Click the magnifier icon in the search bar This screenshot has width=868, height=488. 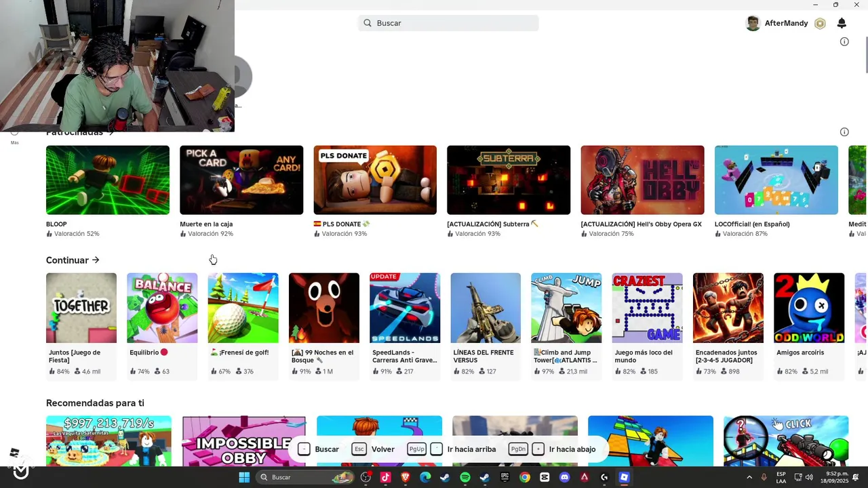[x=368, y=23]
